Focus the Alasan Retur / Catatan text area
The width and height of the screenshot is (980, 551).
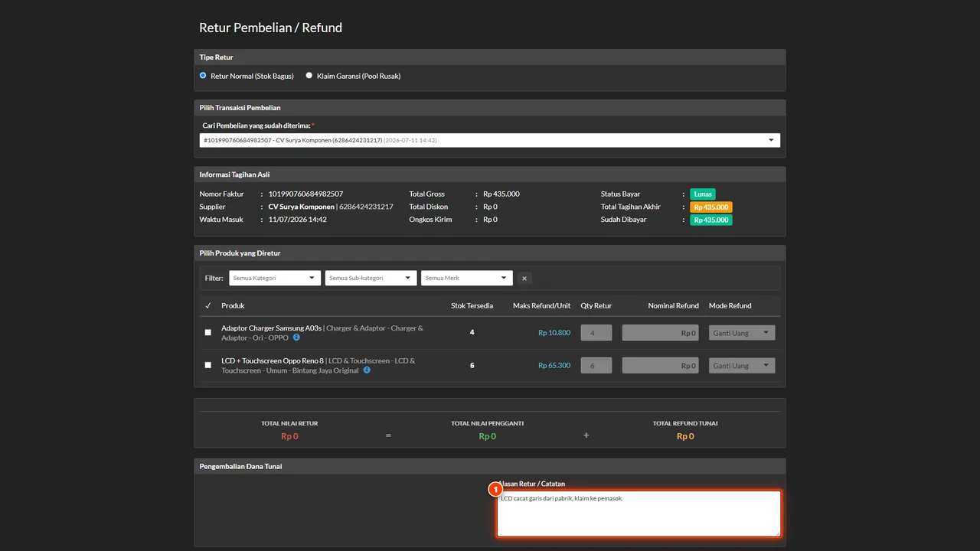(x=639, y=514)
